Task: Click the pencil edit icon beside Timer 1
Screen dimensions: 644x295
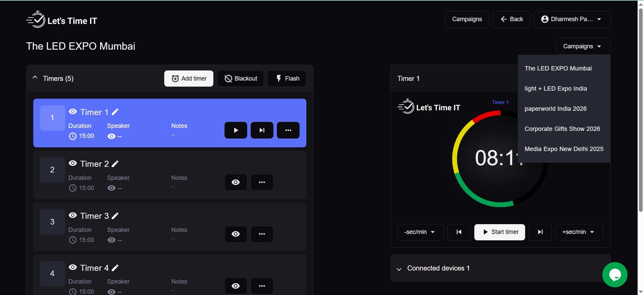Action: pyautogui.click(x=115, y=112)
